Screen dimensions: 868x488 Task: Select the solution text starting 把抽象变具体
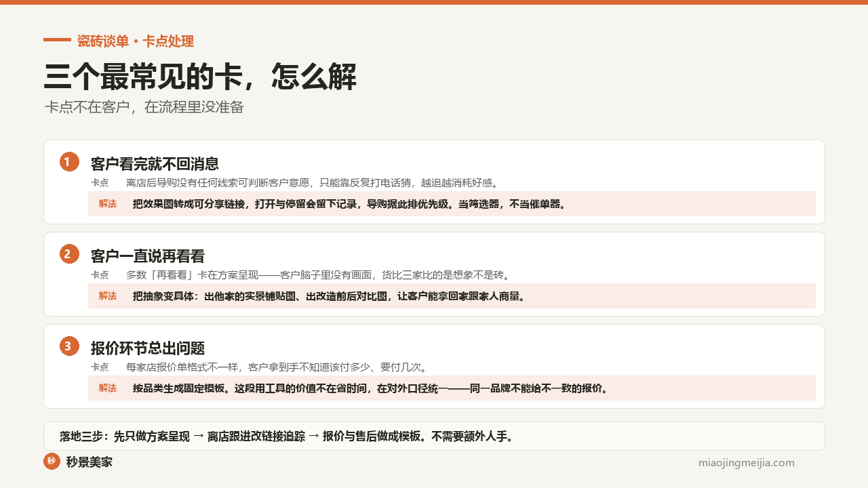click(x=330, y=296)
